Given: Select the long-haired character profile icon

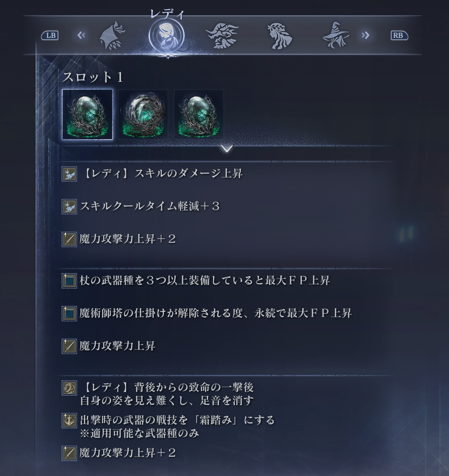Looking at the screenshot, I should pos(279,36).
